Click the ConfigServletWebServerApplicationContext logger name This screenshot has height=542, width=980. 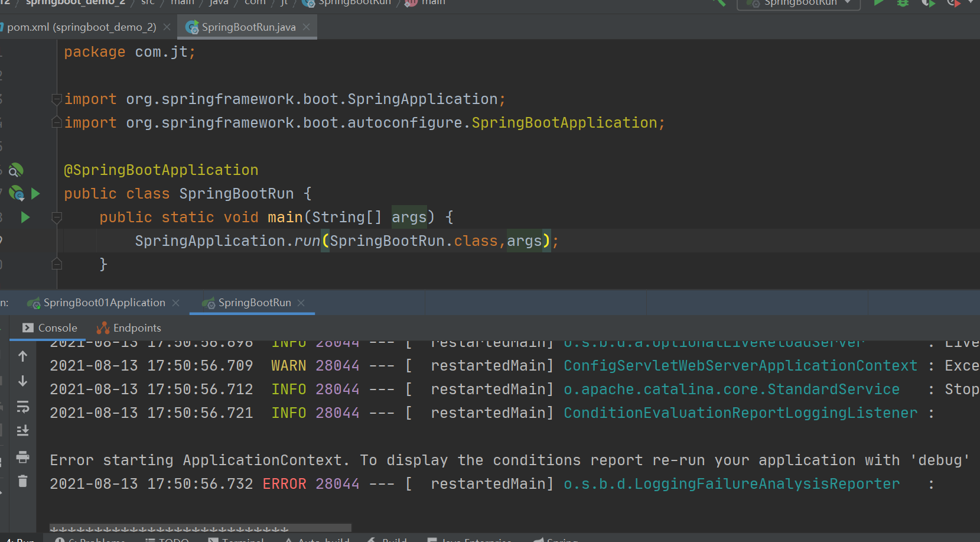[740, 366]
